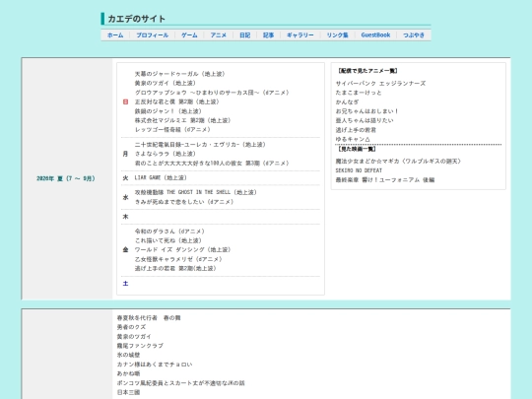
Task: Select 勇者のクズ in the lower list
Action: [131, 327]
